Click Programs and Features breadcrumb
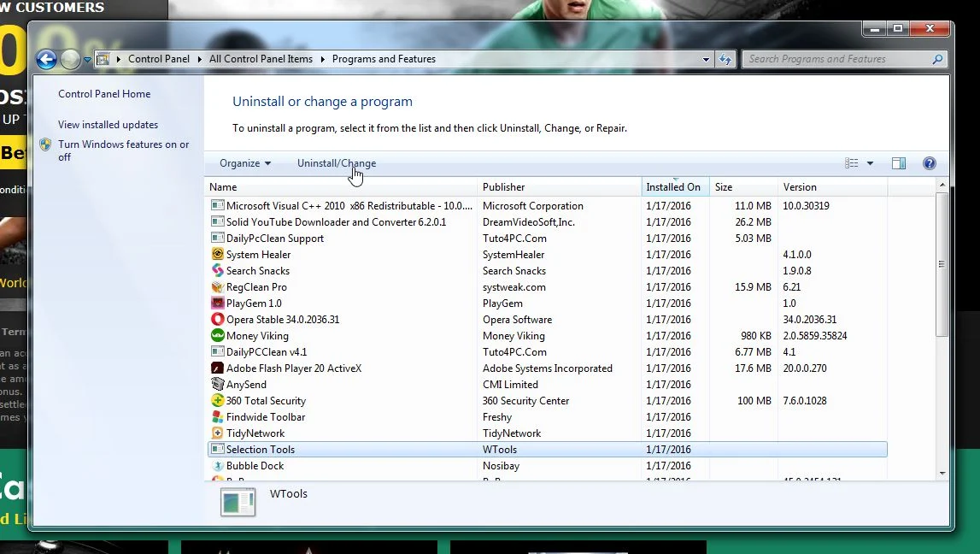980x554 pixels. (384, 59)
